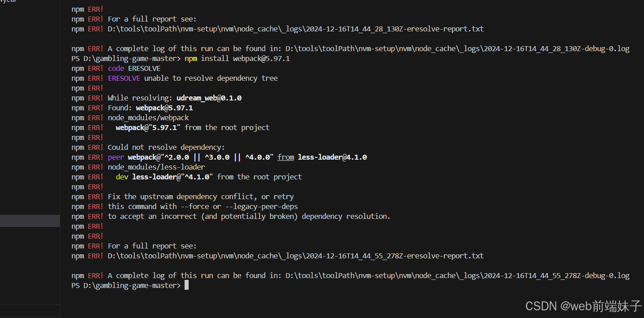Click the bottom section of the left sidebar
Image resolution: width=644 pixels, height=318 pixels.
(30, 310)
